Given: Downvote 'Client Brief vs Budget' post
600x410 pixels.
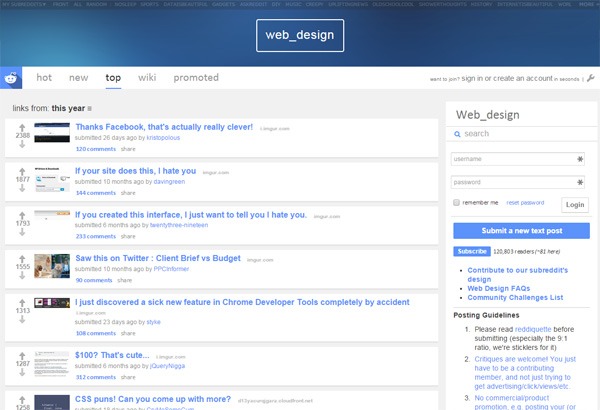Looking at the screenshot, I should 22,275.
